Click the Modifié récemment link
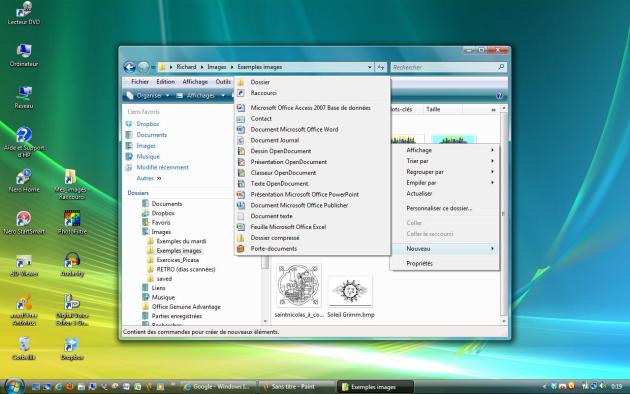Image resolution: width=630 pixels, height=394 pixels. tap(162, 167)
